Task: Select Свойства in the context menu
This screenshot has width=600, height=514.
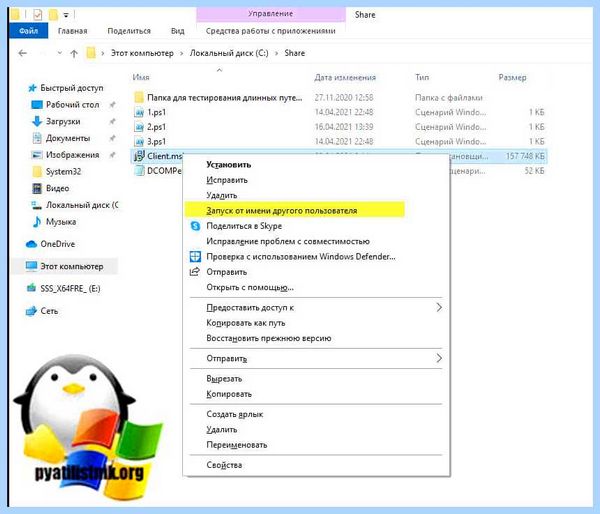Action: pos(224,465)
